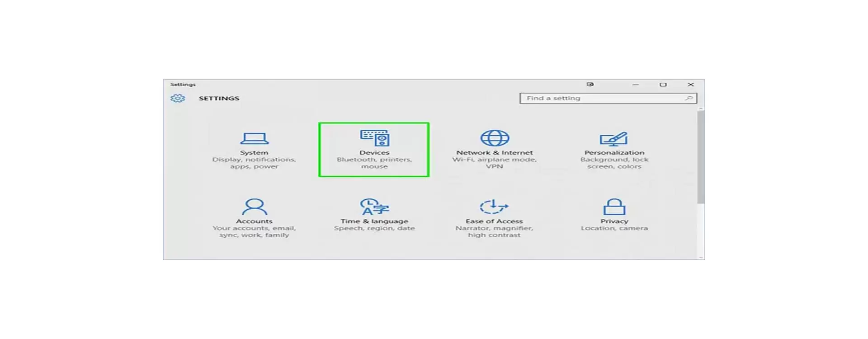Open the Ease of Access icon
The image size is (868, 339).
tap(494, 207)
